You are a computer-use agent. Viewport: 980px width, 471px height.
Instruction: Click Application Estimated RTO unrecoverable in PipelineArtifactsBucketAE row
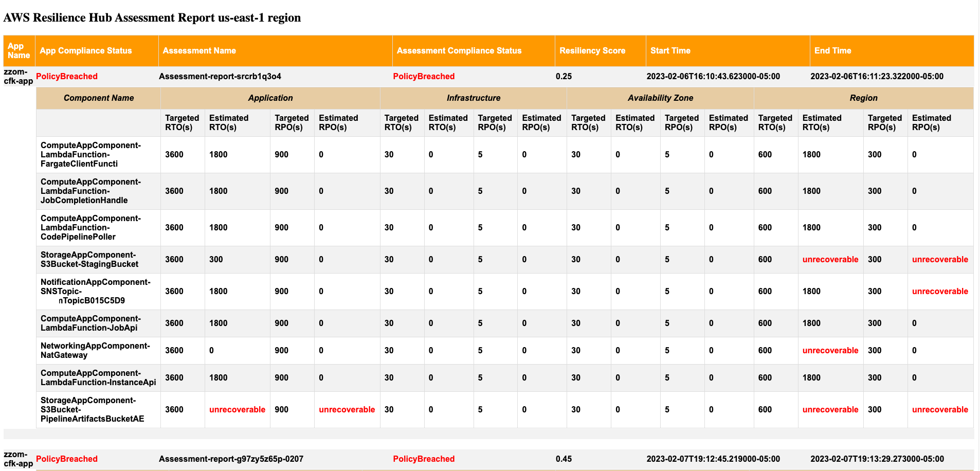237,410
